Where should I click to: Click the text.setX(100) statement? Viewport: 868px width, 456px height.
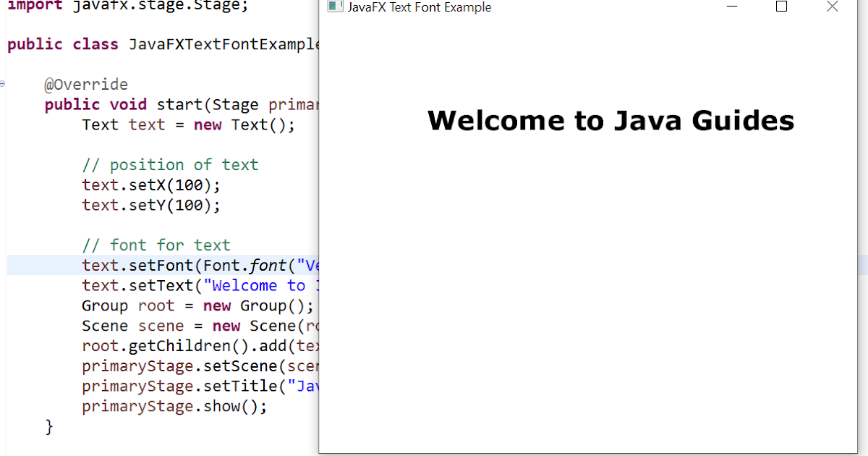[150, 185]
